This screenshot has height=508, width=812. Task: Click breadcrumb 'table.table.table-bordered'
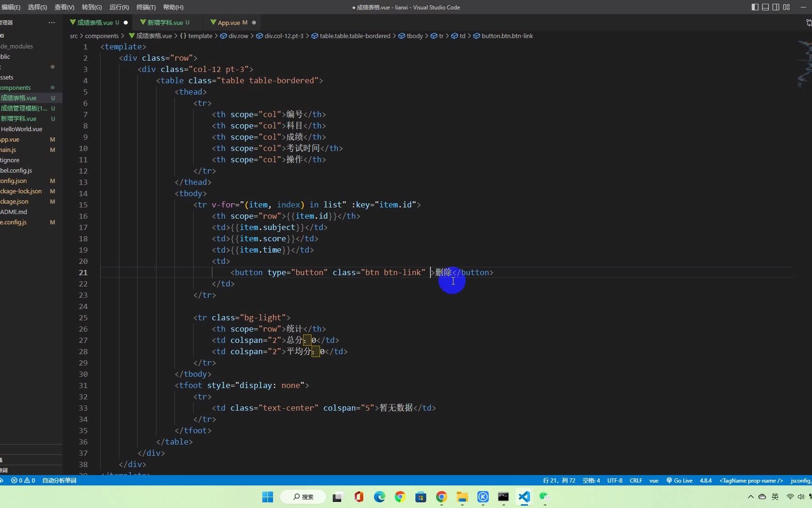(351, 36)
